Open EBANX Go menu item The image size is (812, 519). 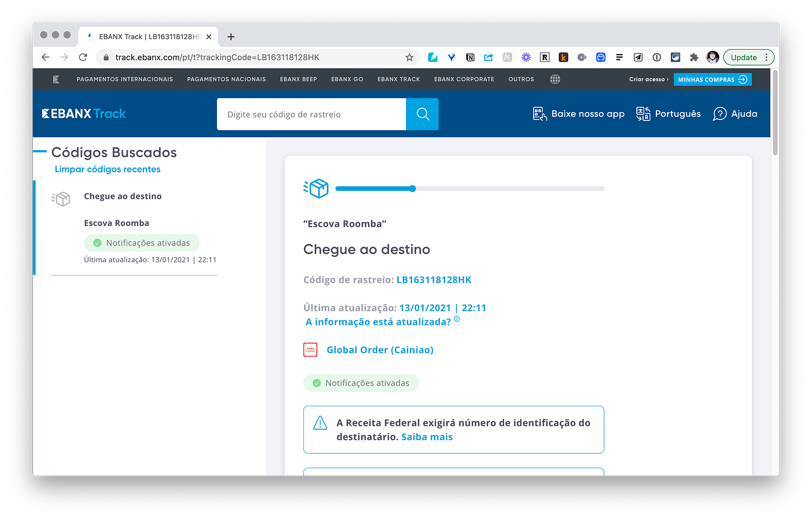(x=347, y=79)
